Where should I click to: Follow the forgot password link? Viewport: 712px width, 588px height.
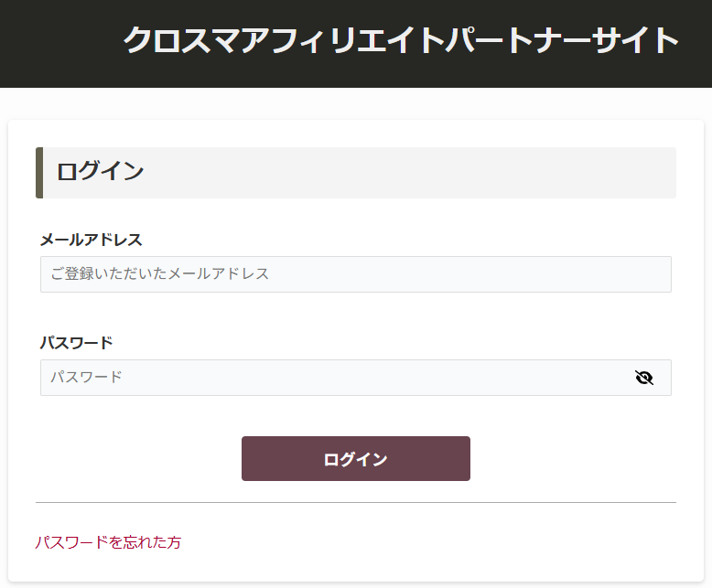point(108,542)
